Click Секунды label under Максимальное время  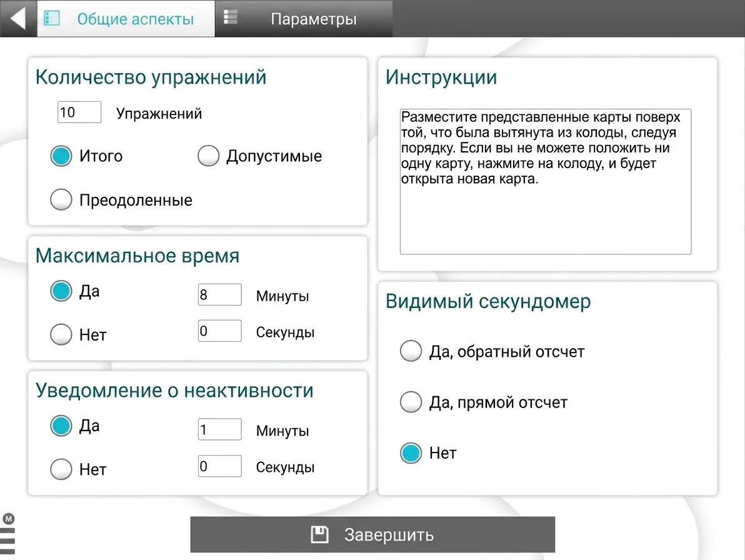coord(285,332)
